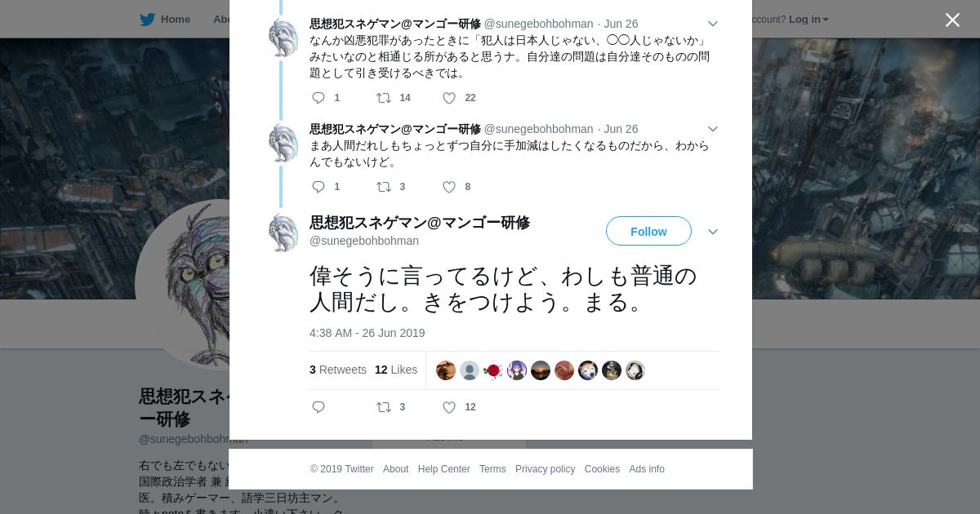View the 12 Likes list
Screen dimensions: 980x514
[x=396, y=370]
